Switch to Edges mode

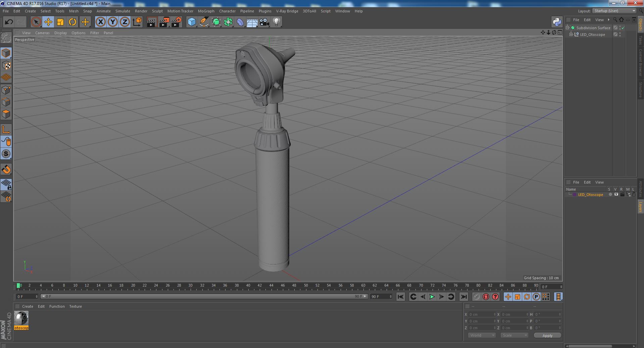pos(6,102)
